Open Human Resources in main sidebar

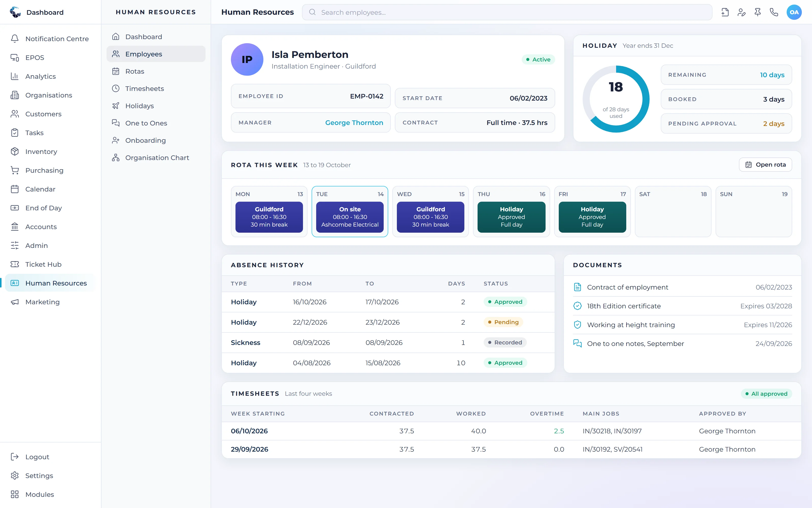click(x=50, y=283)
